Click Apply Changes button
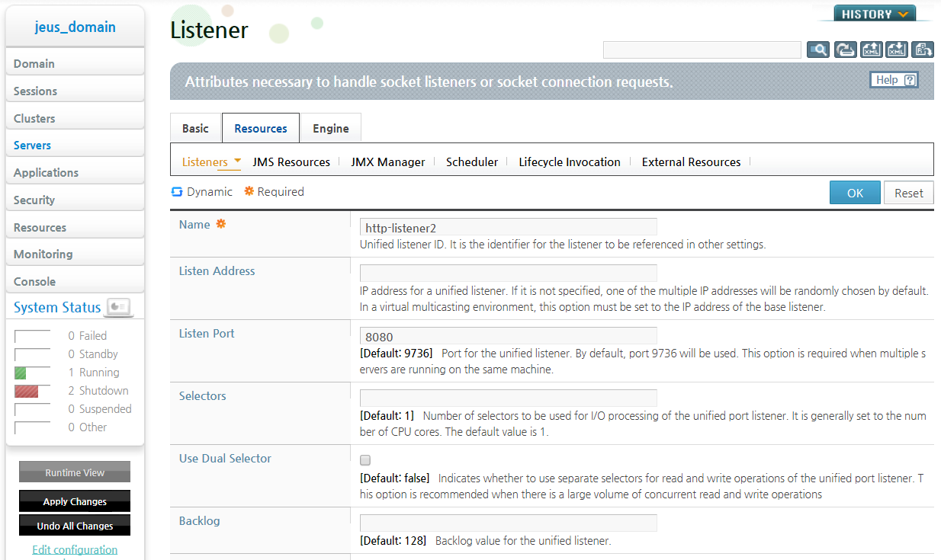The image size is (941, 560). (x=75, y=501)
